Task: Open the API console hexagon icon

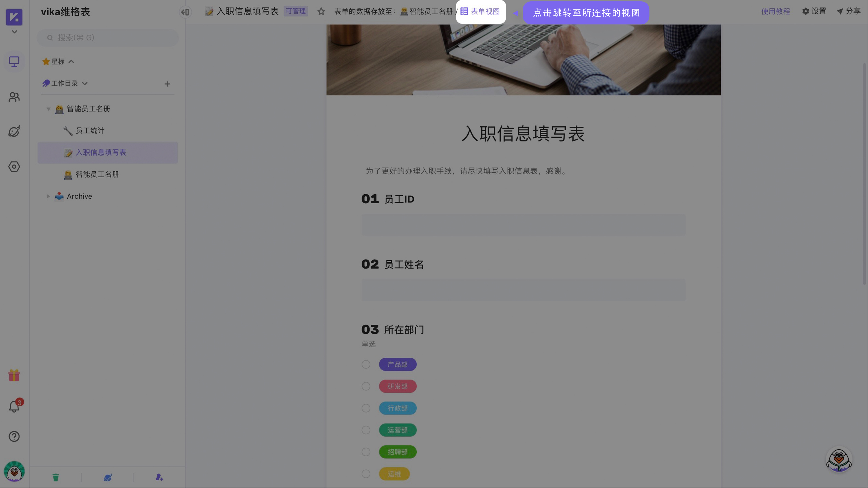Action: (x=14, y=166)
